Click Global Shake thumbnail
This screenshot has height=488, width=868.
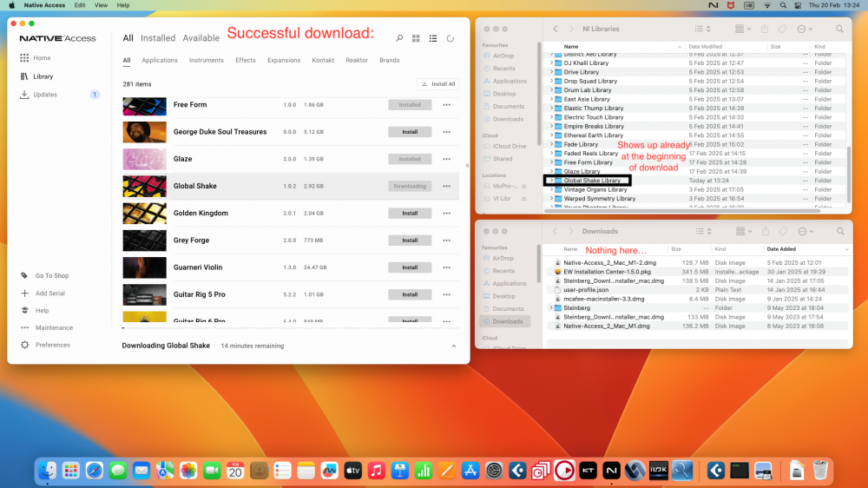click(x=144, y=186)
